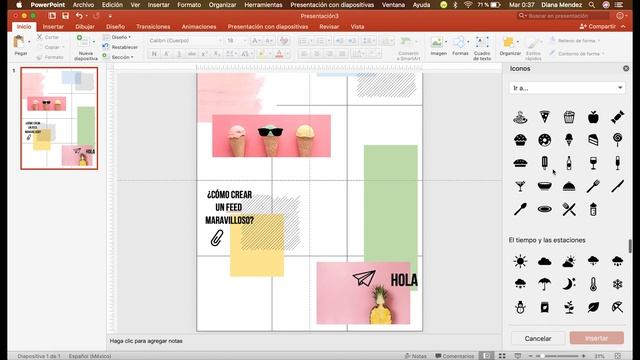Screen dimensions: 640x360
Task: Toggle italic formatting in the ribbon
Action: point(167,54)
